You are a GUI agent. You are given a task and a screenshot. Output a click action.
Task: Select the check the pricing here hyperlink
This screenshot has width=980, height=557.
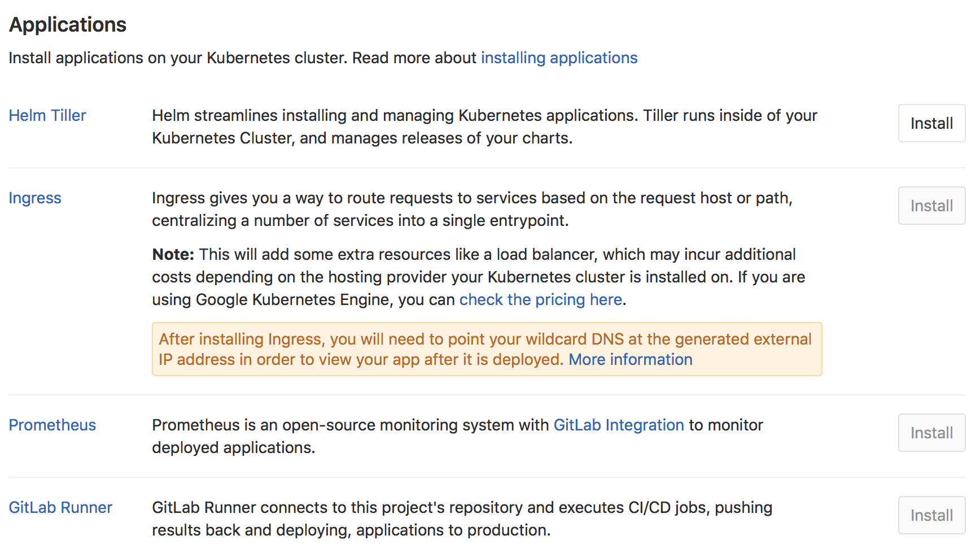(540, 299)
